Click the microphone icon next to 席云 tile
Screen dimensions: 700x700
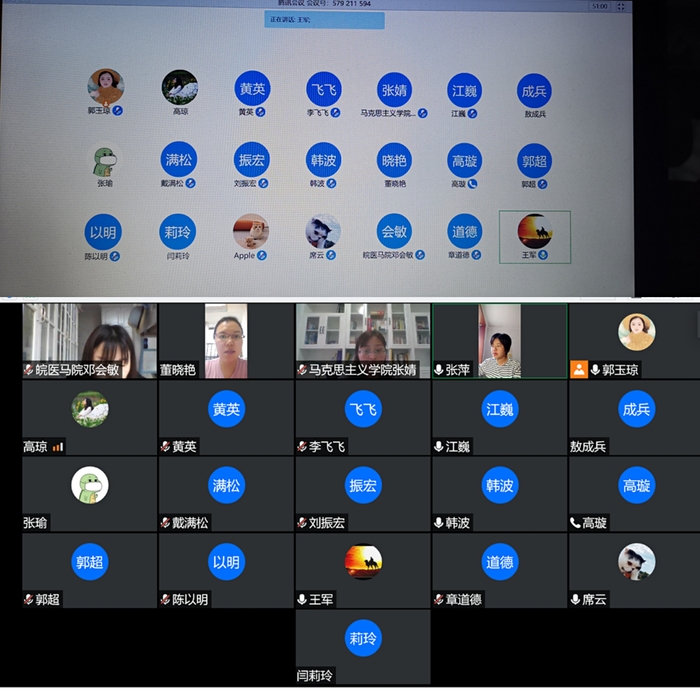point(575,599)
